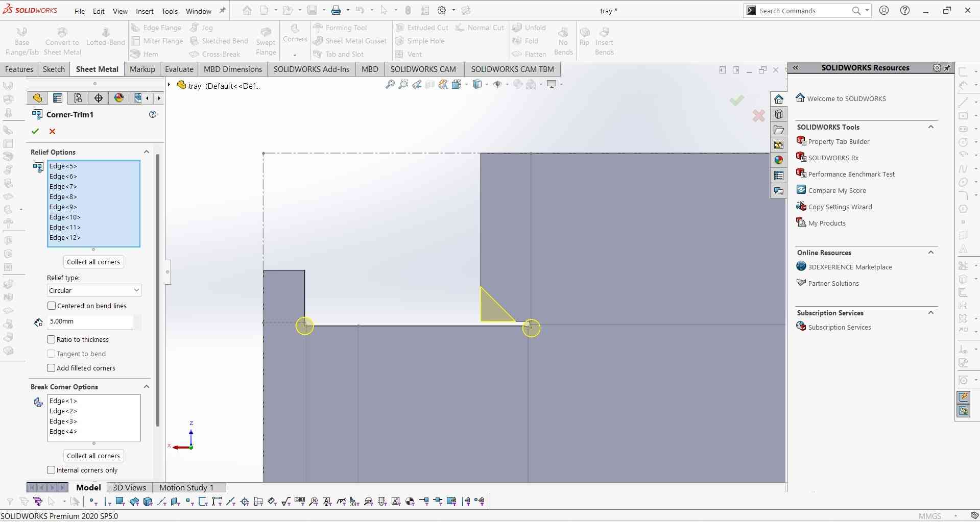The image size is (980, 522).
Task: Open the Tools menu
Action: pyautogui.click(x=170, y=11)
